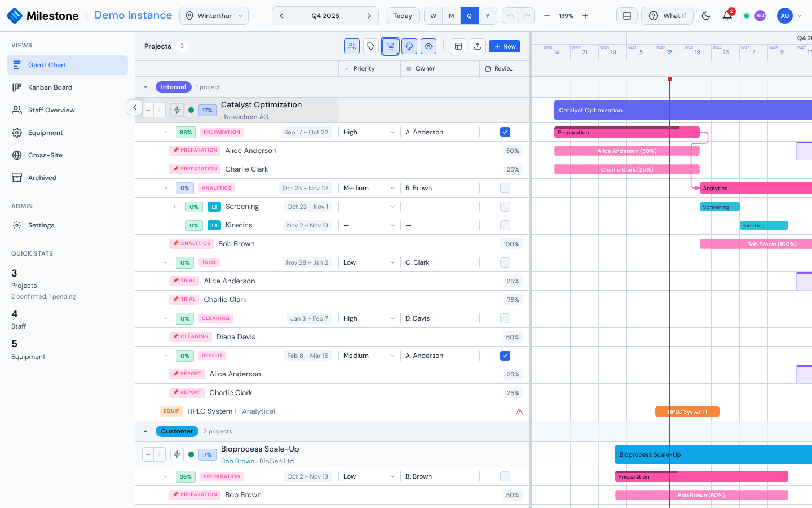Expand the Screening task row
812x508 pixels.
(175, 207)
